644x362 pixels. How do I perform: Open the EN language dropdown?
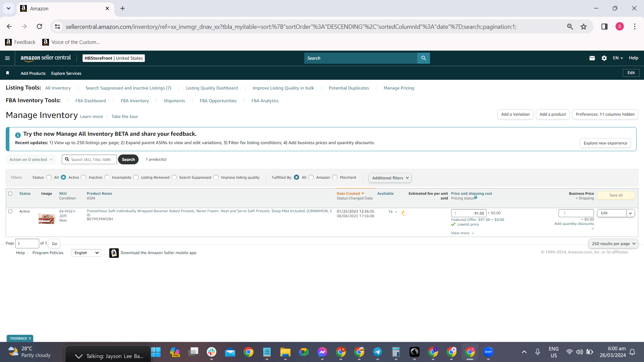(618, 58)
